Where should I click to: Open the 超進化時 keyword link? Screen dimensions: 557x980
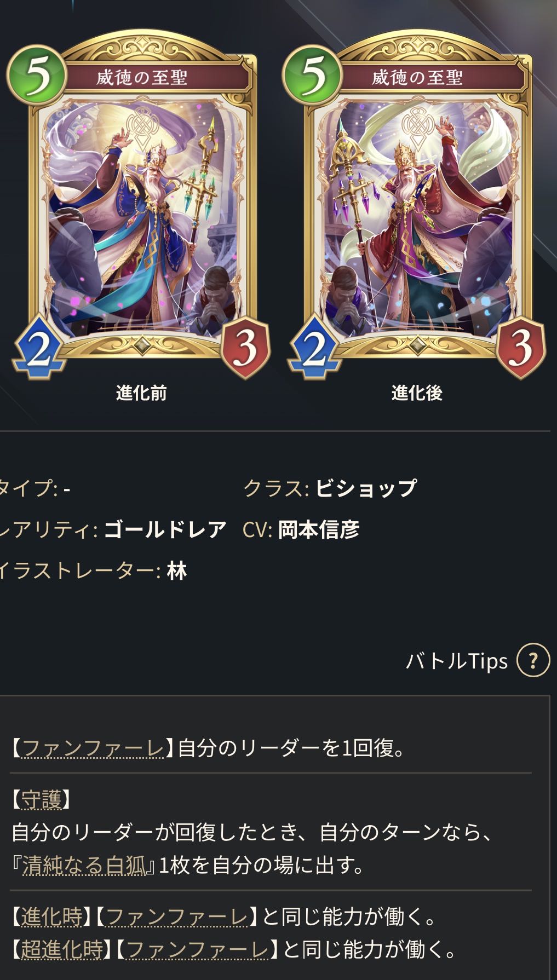62,950
